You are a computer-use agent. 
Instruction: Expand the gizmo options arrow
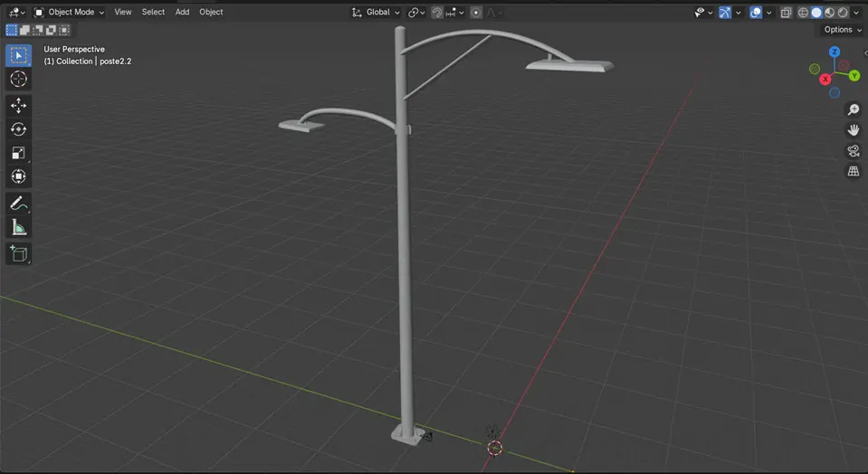738,12
